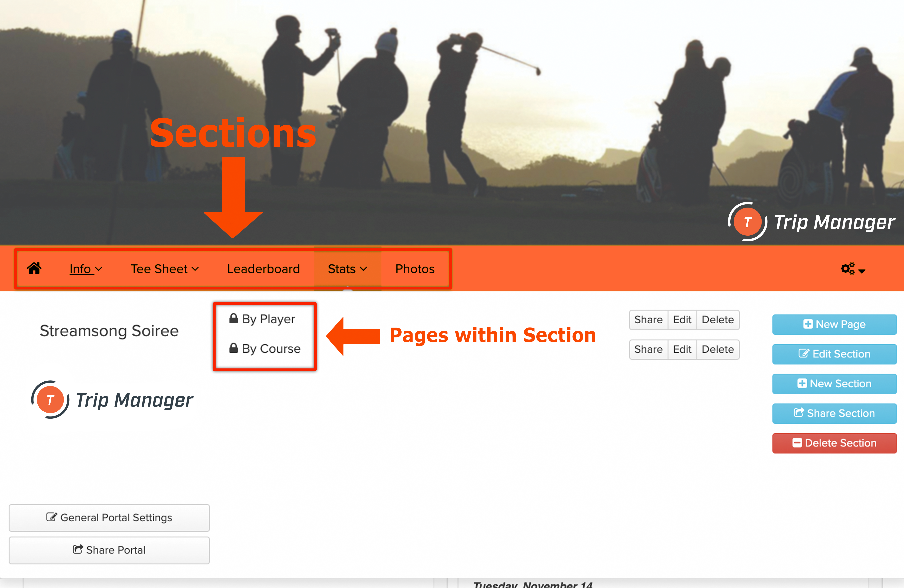Viewport: 905px width, 588px height.
Task: Click New Section button
Action: (x=834, y=384)
